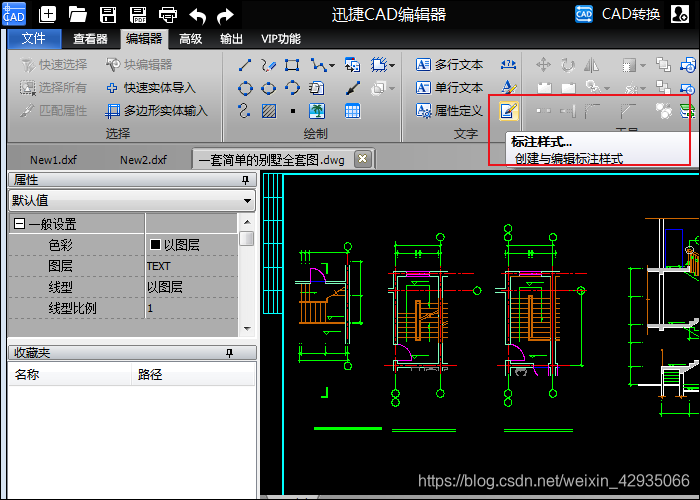The height and width of the screenshot is (500, 700).
Task: Select the freehand spline pencil tool
Action: 268,65
